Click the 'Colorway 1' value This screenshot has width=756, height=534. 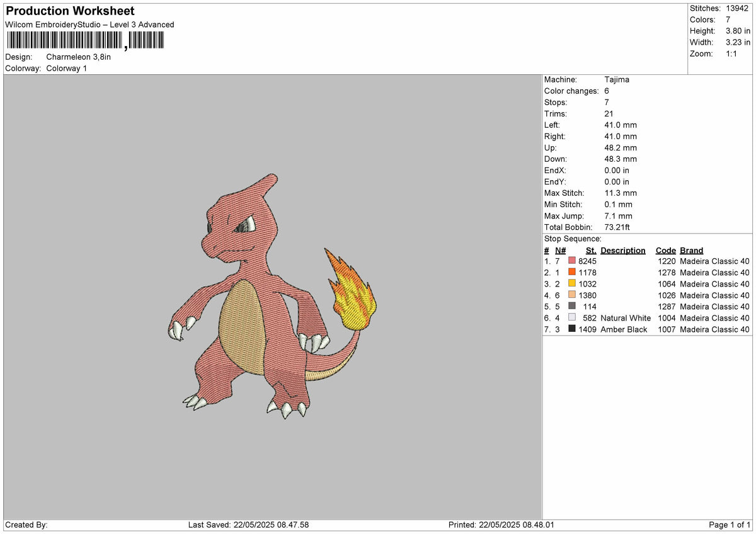coord(67,68)
